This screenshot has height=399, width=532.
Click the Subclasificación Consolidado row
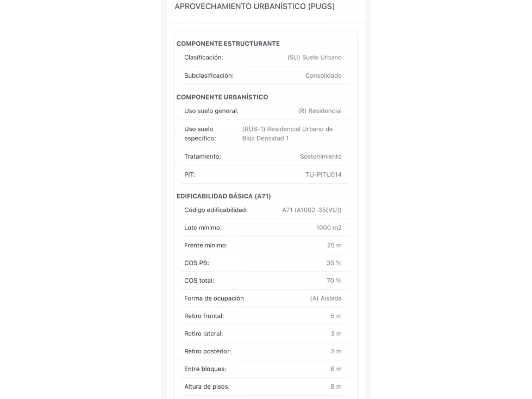tap(263, 76)
